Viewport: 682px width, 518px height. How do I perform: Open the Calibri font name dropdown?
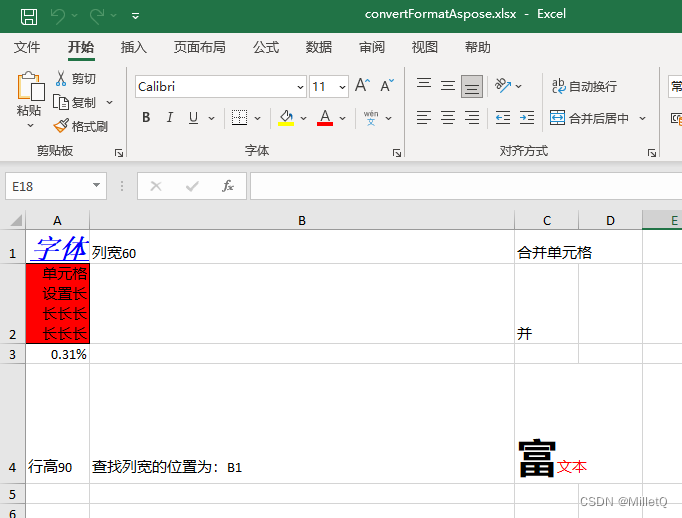click(x=300, y=87)
